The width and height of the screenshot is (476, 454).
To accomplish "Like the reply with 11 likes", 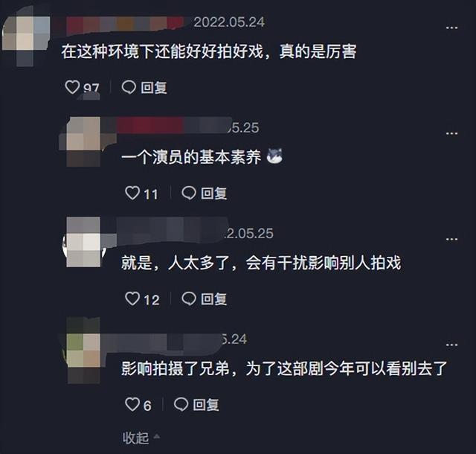I will (132, 193).
